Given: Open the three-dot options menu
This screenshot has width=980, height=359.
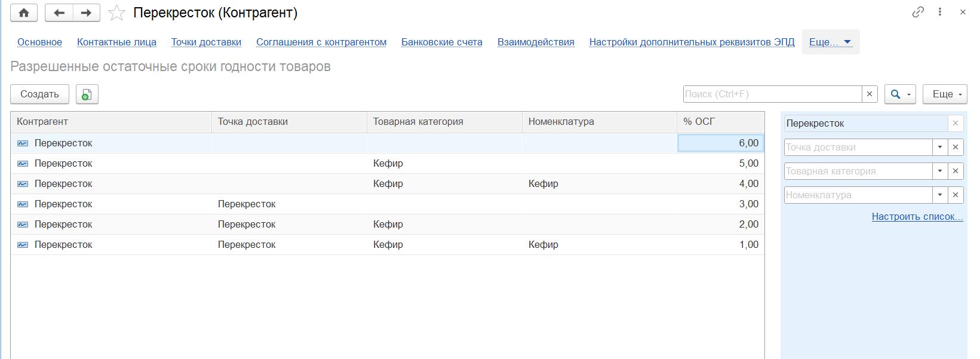Looking at the screenshot, I should click(940, 12).
